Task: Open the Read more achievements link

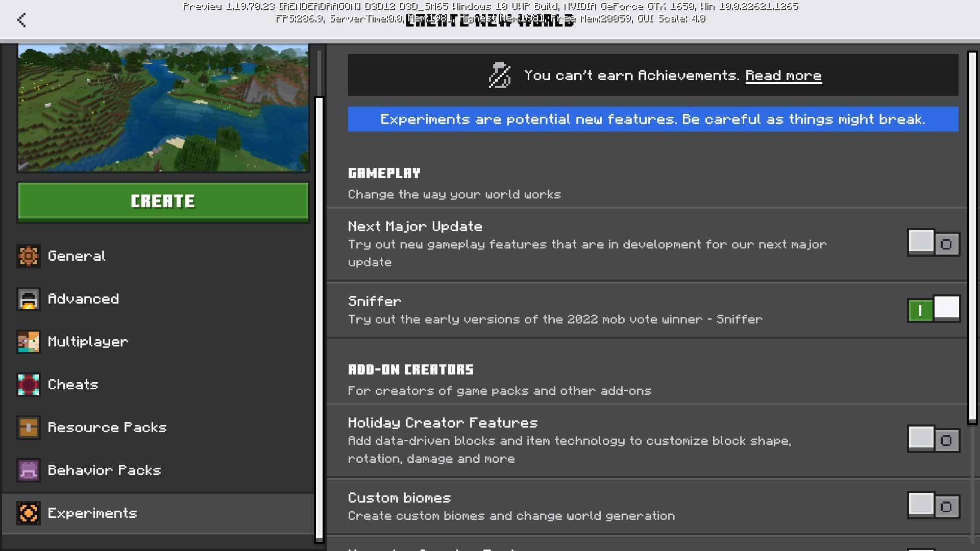Action: (783, 74)
